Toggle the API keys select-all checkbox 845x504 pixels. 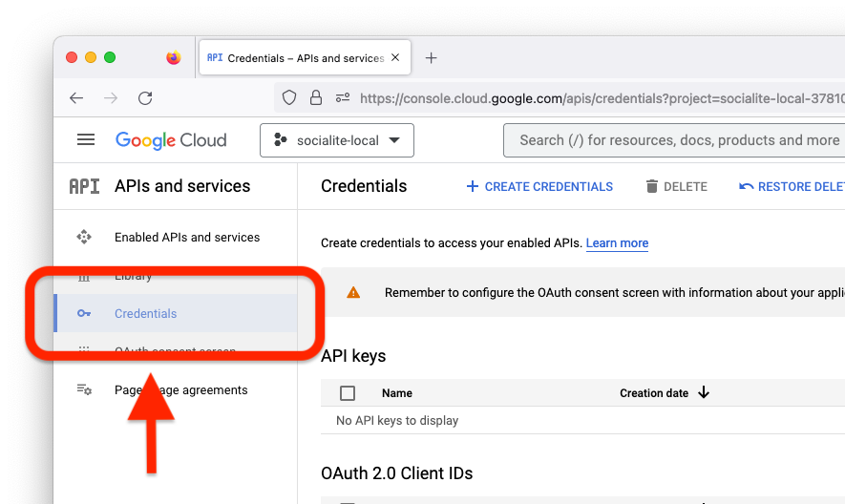tap(348, 393)
